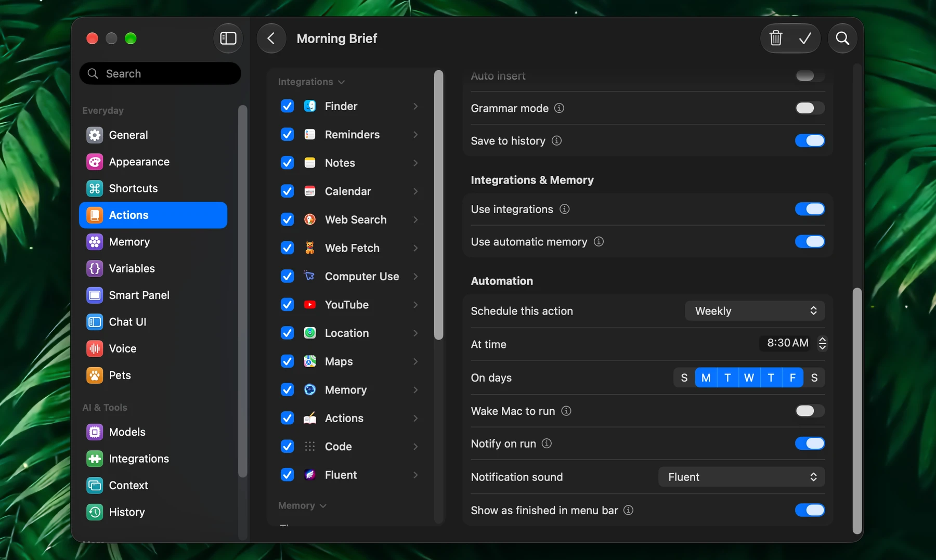Open Smart Panel in the sidebar
Screen dimensions: 936x560
point(153,295)
